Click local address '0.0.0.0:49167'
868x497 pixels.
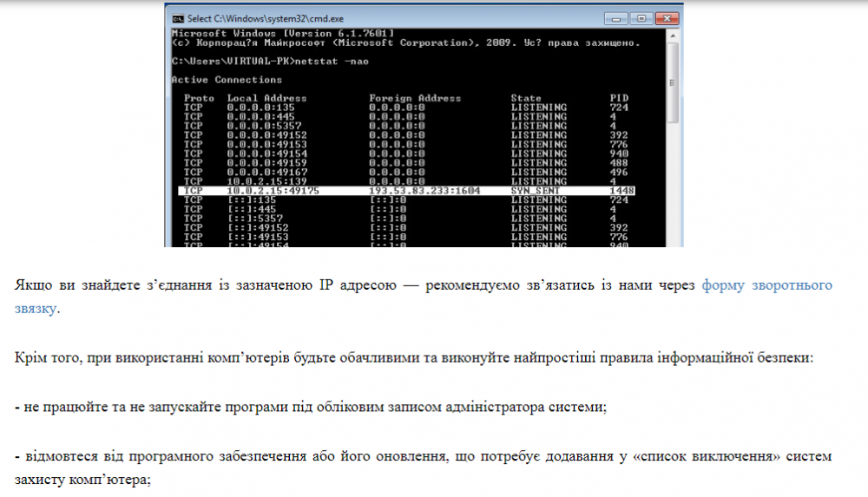[266, 172]
